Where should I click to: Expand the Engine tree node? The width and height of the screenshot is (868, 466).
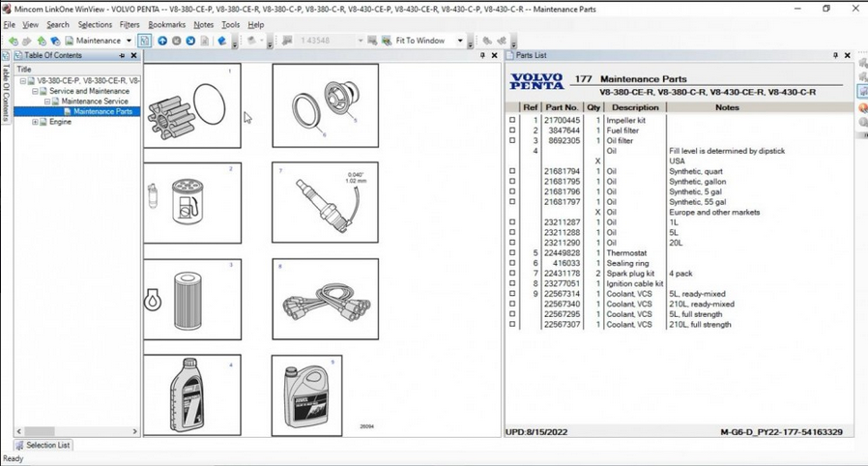tap(35, 122)
